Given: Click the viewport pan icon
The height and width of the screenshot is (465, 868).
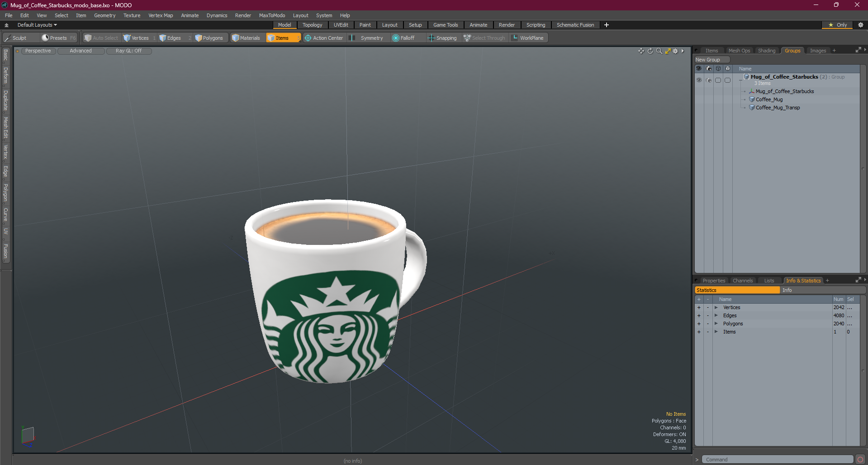Looking at the screenshot, I should 641,51.
